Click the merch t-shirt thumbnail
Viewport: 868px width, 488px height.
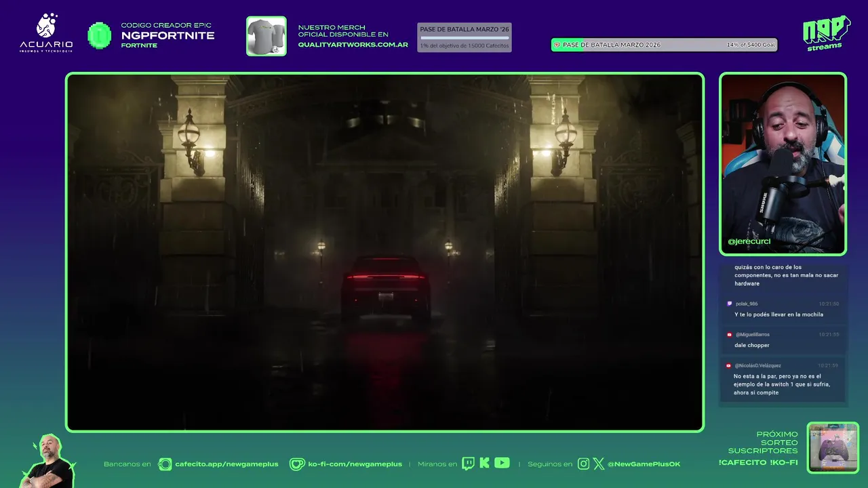[266, 36]
